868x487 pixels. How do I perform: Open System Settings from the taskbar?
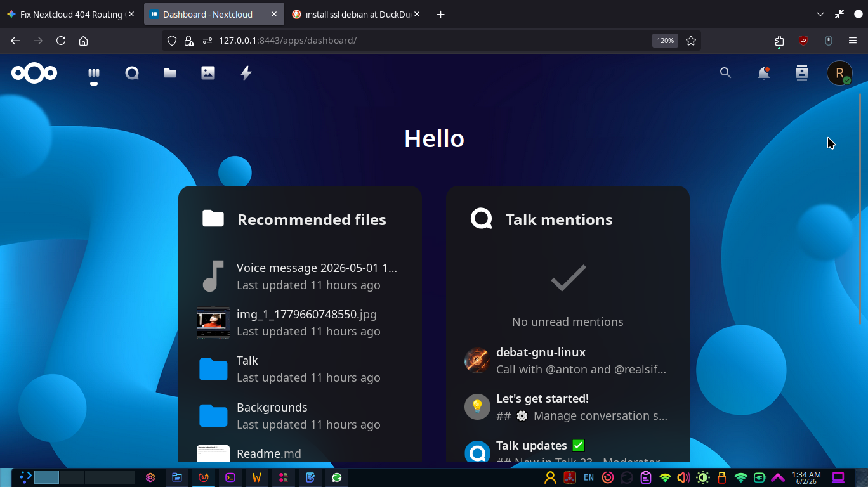coord(150,477)
